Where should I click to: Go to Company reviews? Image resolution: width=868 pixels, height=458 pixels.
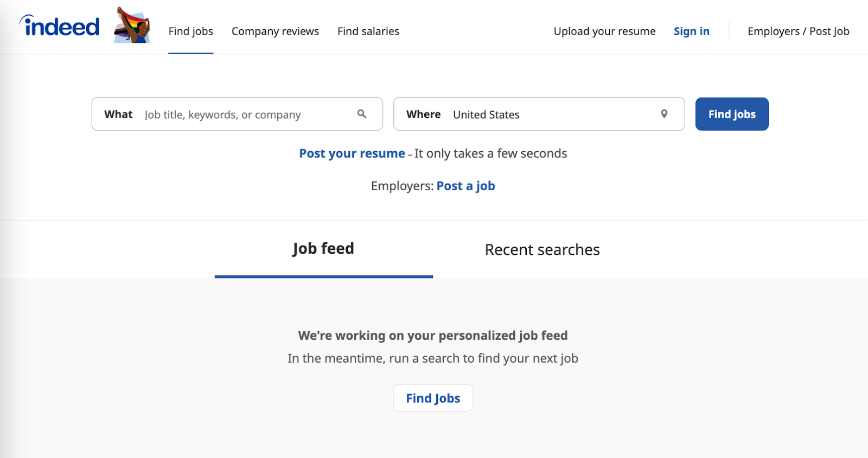(275, 31)
